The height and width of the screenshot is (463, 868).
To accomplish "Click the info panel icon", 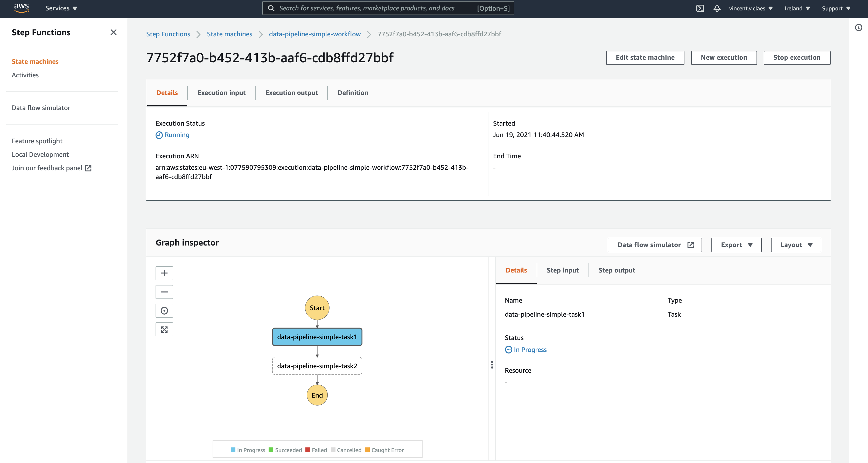I will (858, 28).
